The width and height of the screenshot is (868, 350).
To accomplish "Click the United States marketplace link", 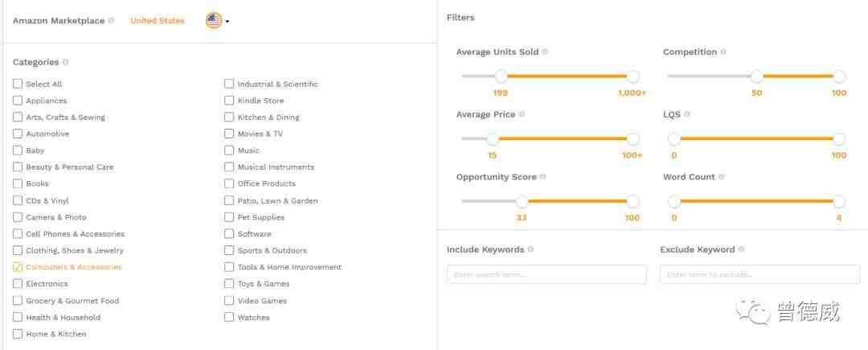I will (158, 20).
